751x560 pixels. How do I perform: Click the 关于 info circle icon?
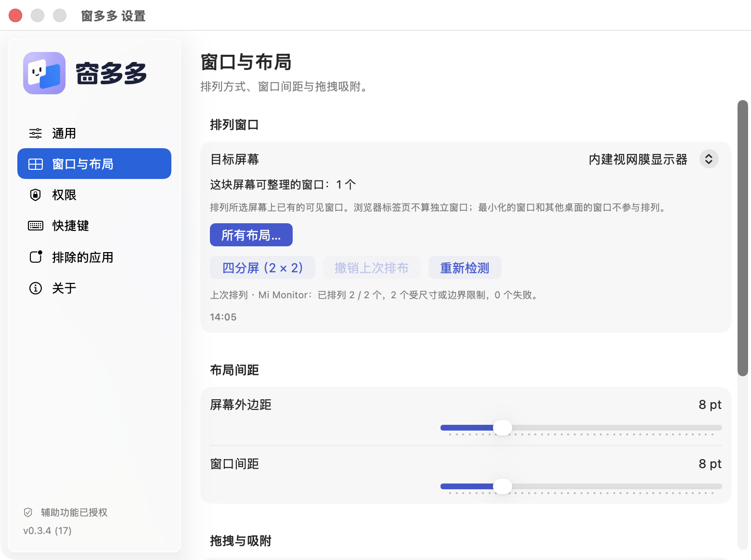pos(36,288)
